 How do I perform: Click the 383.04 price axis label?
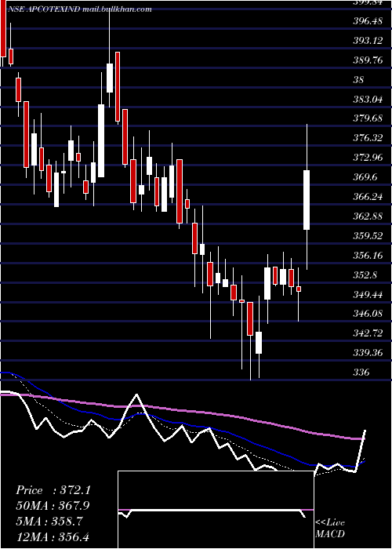368,100
